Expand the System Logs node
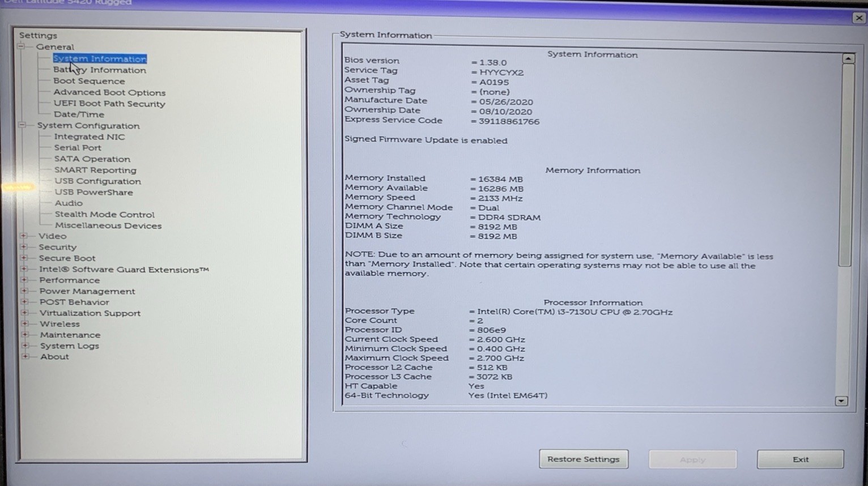 coord(25,345)
